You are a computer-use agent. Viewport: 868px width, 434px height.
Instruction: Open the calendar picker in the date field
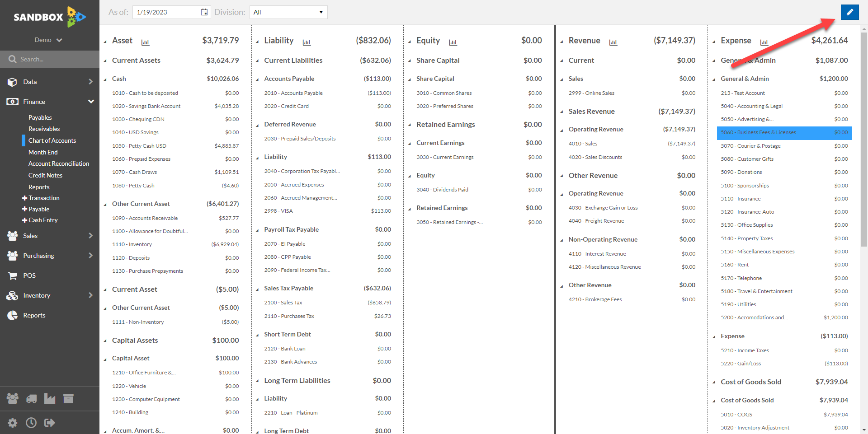(204, 12)
